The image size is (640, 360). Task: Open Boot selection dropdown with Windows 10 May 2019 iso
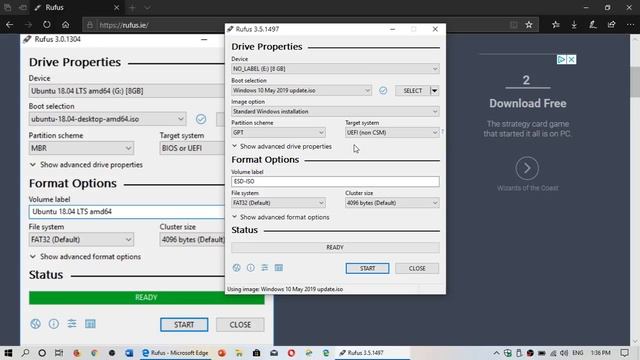pyautogui.click(x=301, y=91)
